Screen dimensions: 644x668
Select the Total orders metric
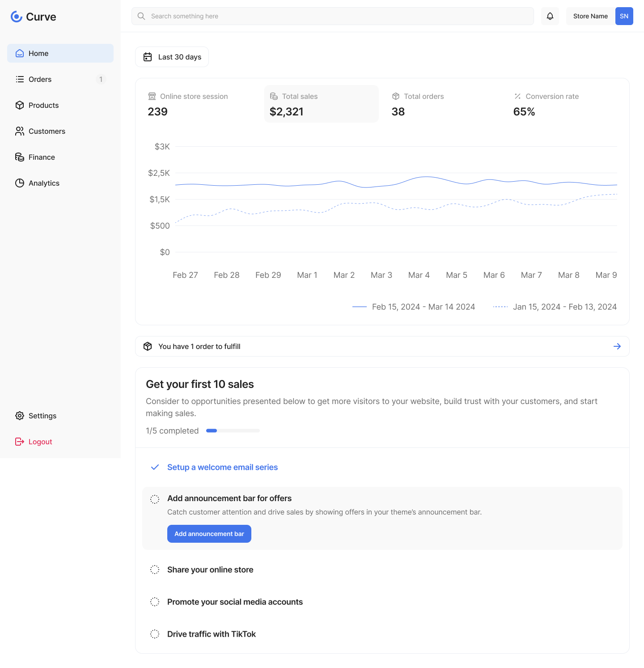point(443,104)
